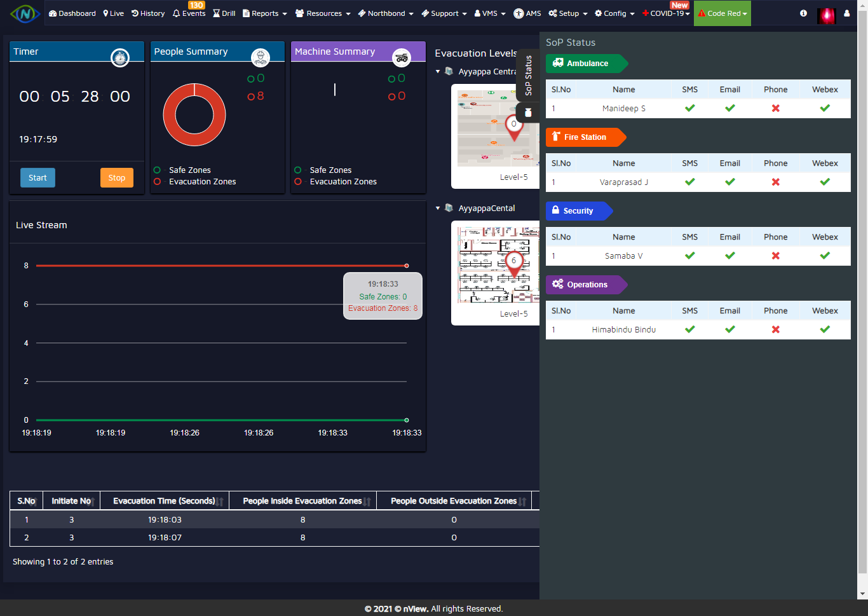868x616 pixels.
Task: Click the red evacuation line endpoint
Action: click(407, 266)
